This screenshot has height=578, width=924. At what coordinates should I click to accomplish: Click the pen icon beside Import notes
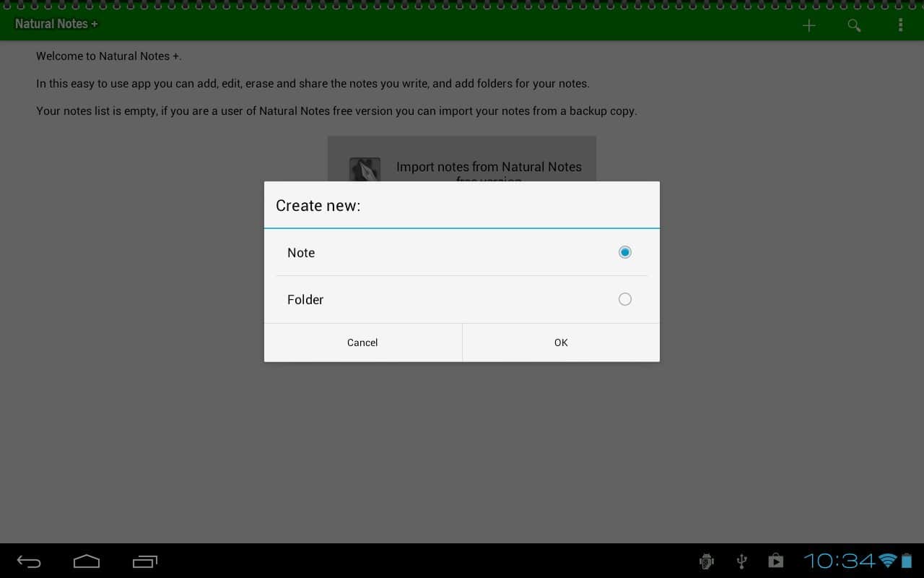click(x=365, y=169)
